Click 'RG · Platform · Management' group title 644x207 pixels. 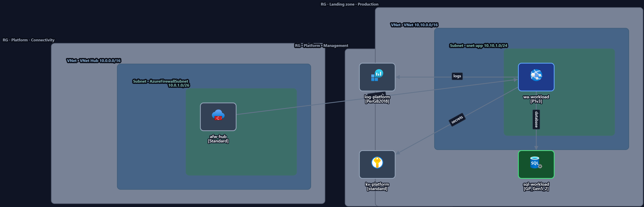point(321,45)
